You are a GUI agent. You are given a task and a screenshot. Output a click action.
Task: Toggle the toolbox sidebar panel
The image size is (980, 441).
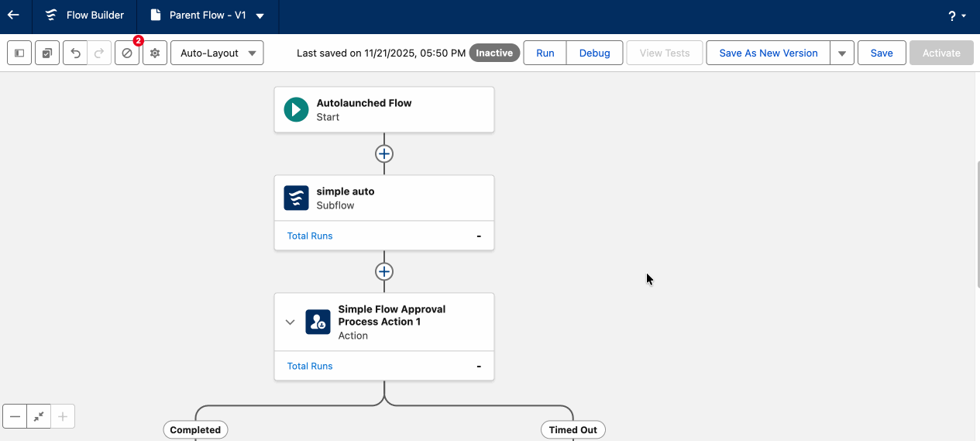point(19,53)
